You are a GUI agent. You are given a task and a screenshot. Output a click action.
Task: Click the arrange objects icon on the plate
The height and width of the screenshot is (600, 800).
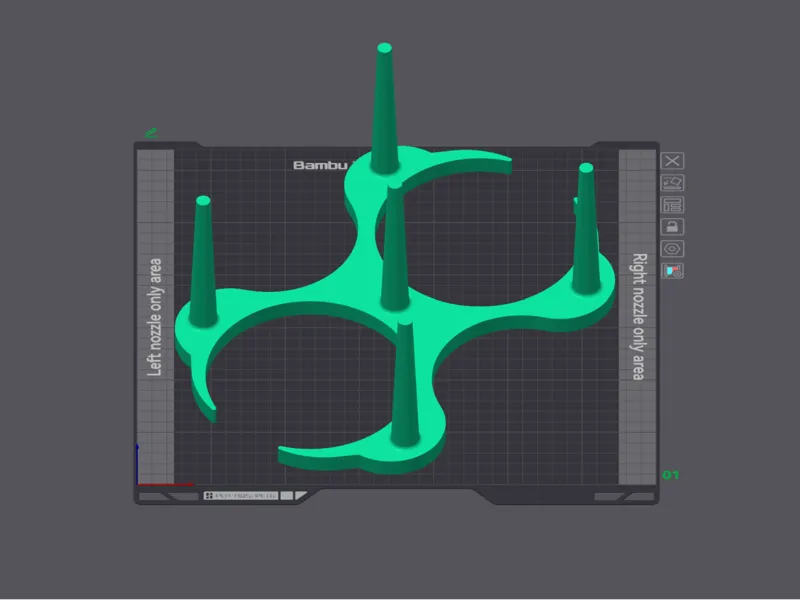[x=672, y=205]
